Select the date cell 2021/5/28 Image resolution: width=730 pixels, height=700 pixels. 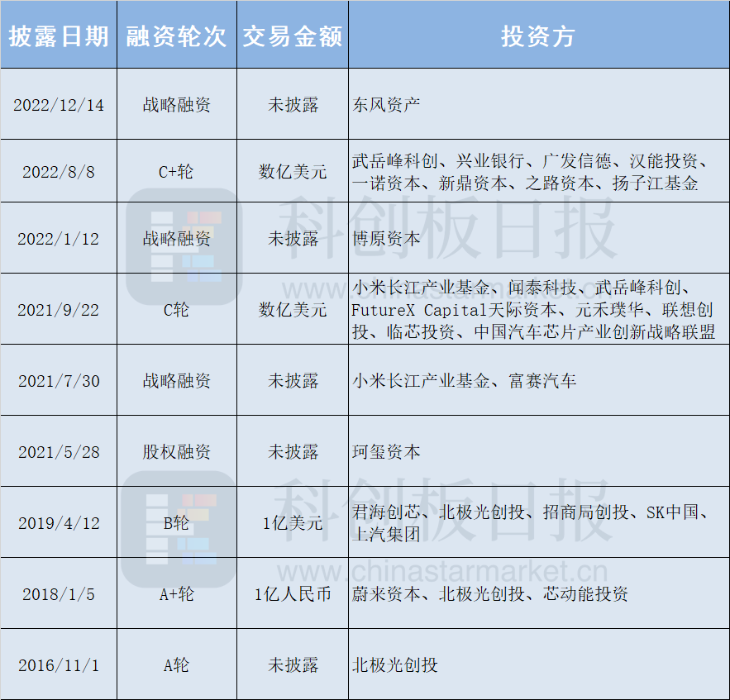pyautogui.click(x=59, y=451)
